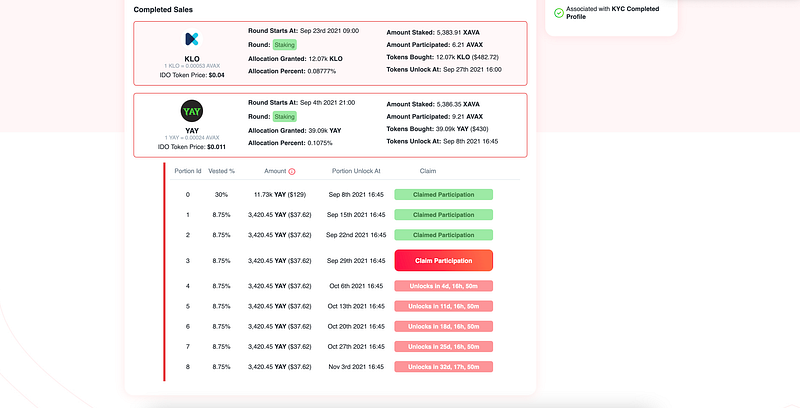This screenshot has height=408, width=800.
Task: Click the green KYC checkmark icon
Action: tap(559, 13)
